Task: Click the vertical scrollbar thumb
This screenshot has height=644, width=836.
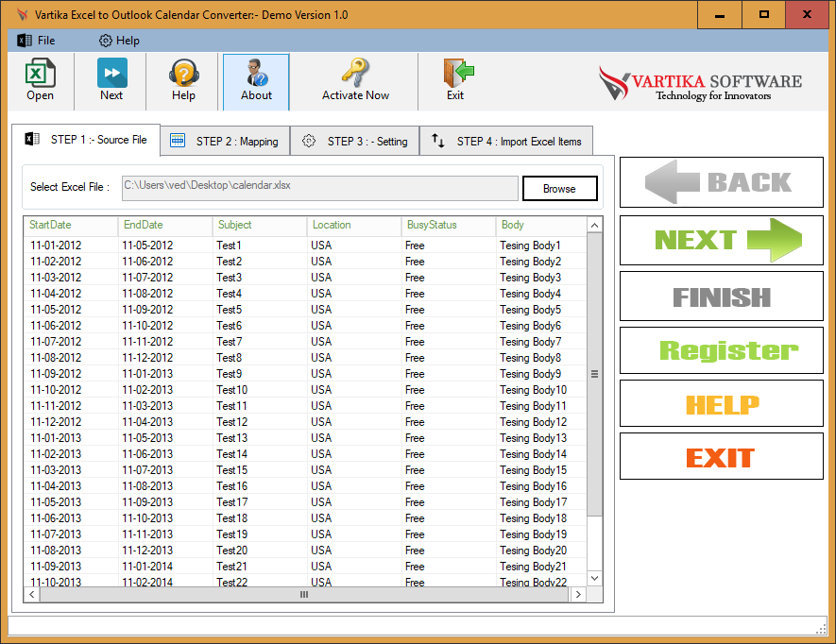Action: click(x=594, y=374)
